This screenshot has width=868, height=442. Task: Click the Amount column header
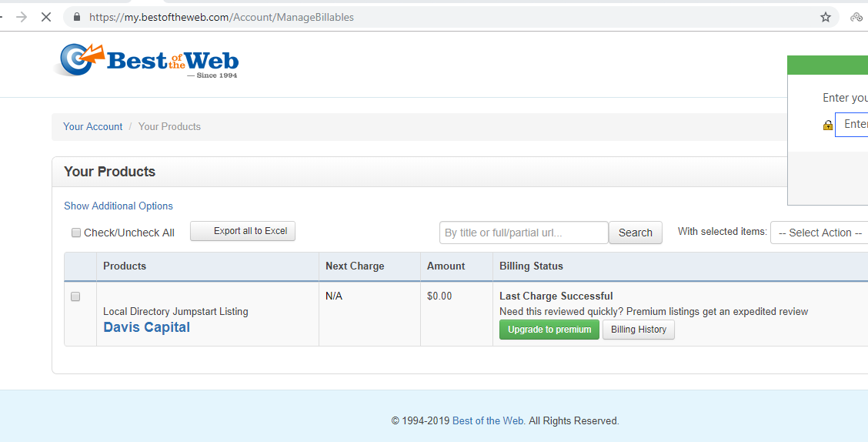(x=446, y=266)
